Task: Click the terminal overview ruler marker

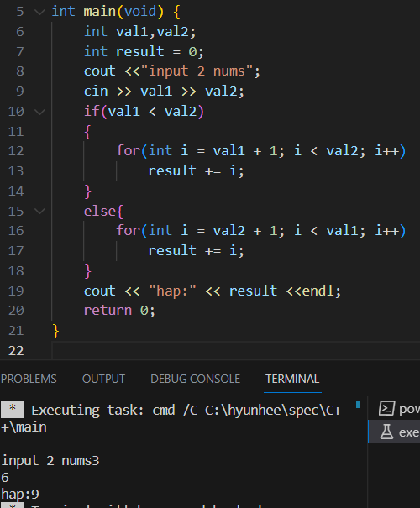Action: click(358, 405)
